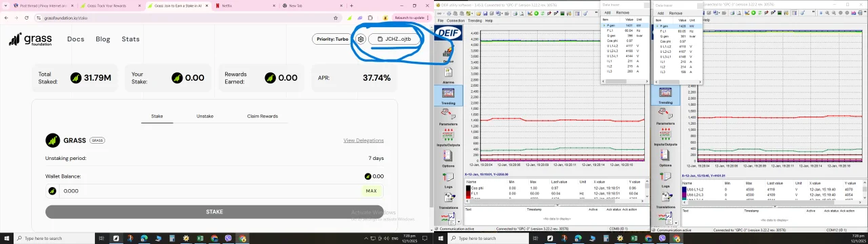Open File menu in left DEIF window
The image size is (868, 244).
[x=440, y=20]
